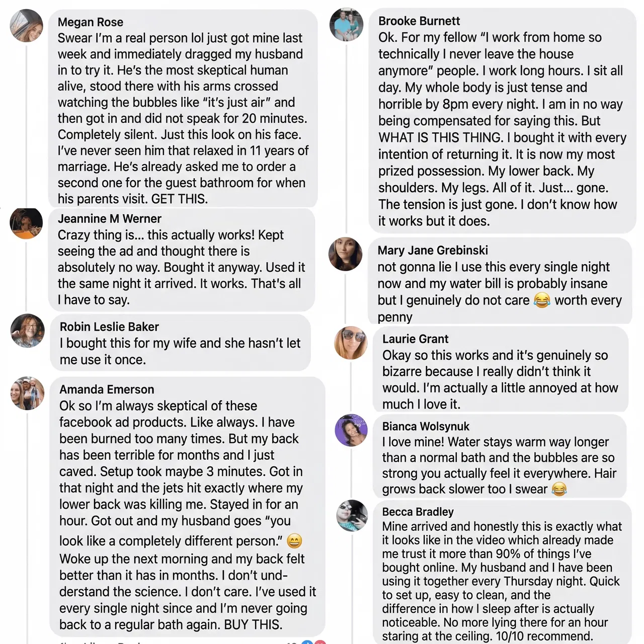The height and width of the screenshot is (644, 644).
Task: Click the Bianca Wolsynuk name link
Action: pos(426,427)
